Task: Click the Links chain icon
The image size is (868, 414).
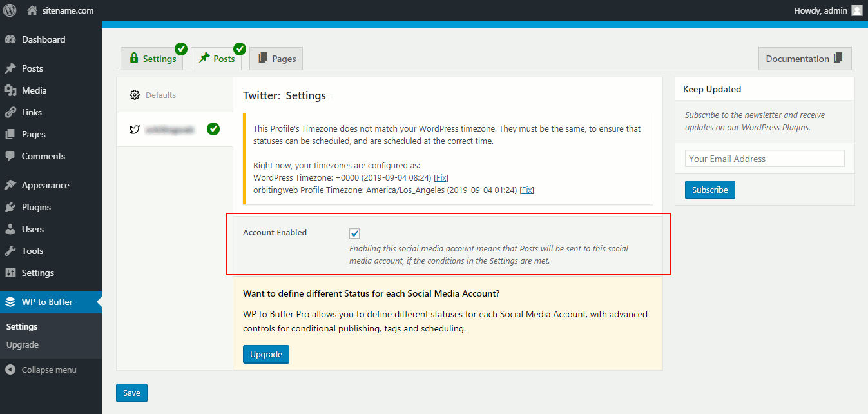Action: click(10, 112)
